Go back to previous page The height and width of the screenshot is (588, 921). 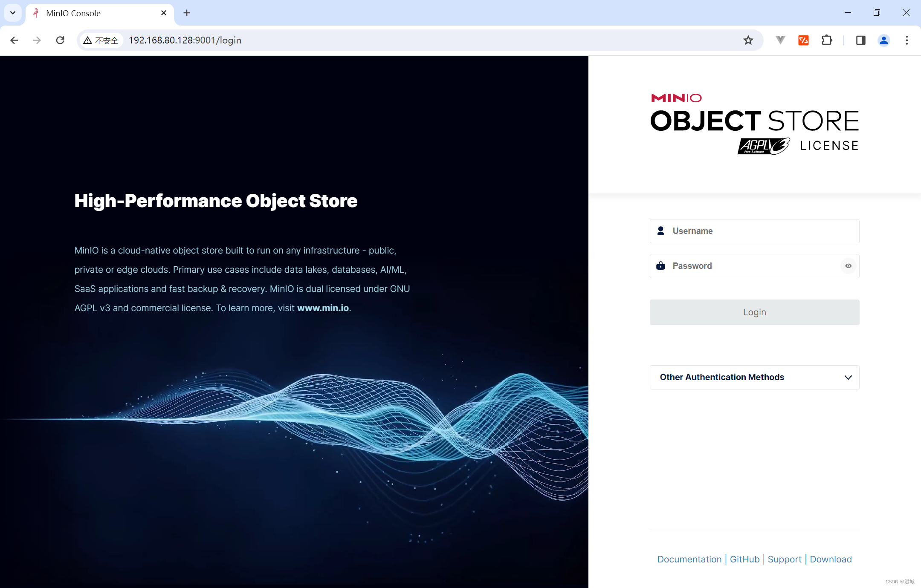tap(14, 40)
